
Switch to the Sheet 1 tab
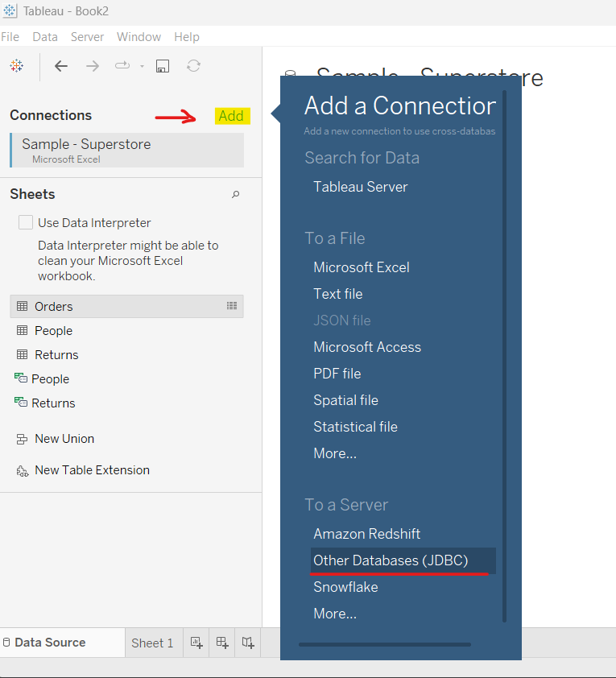click(x=152, y=643)
